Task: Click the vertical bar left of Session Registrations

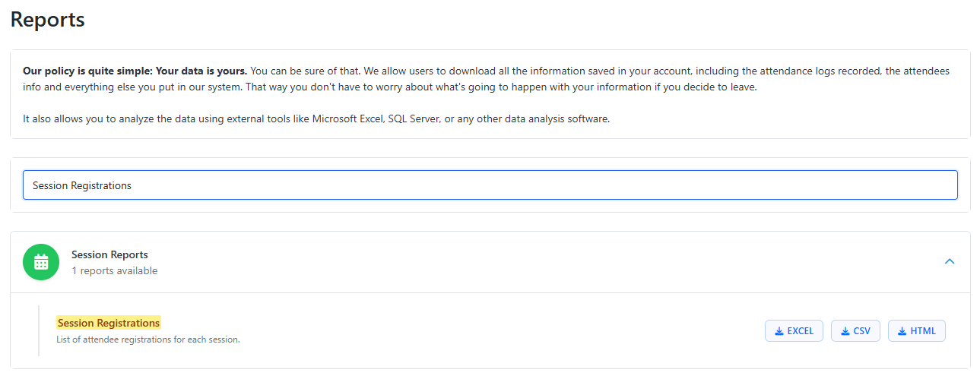Action: 39,330
